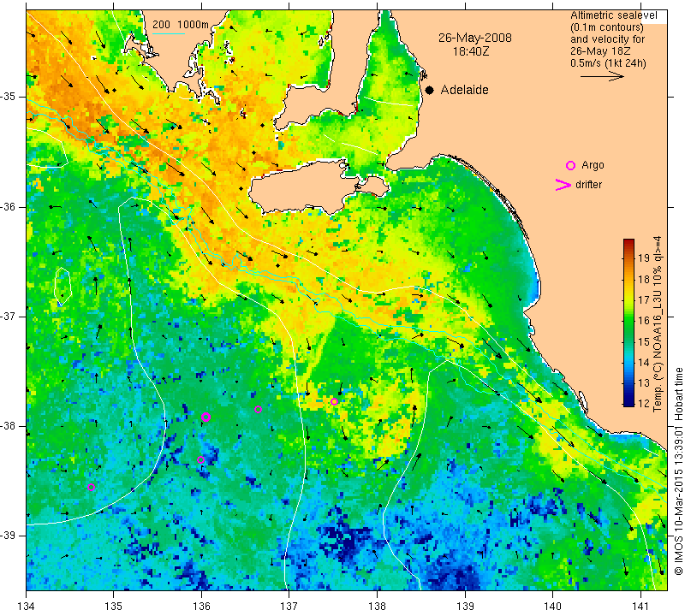The image size is (685, 616).
Task: Click the Adelaide label text
Action: [x=464, y=90]
